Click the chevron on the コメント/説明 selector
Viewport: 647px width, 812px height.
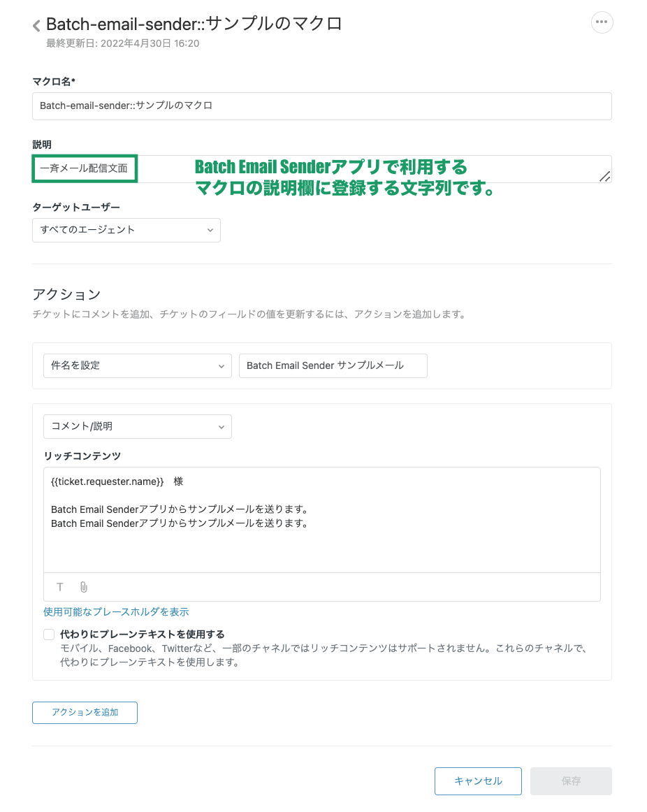tap(222, 426)
